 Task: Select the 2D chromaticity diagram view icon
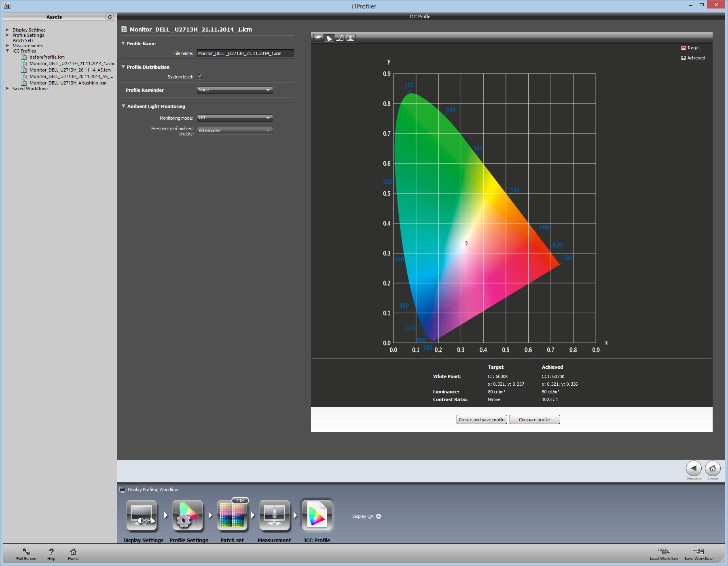(x=329, y=38)
